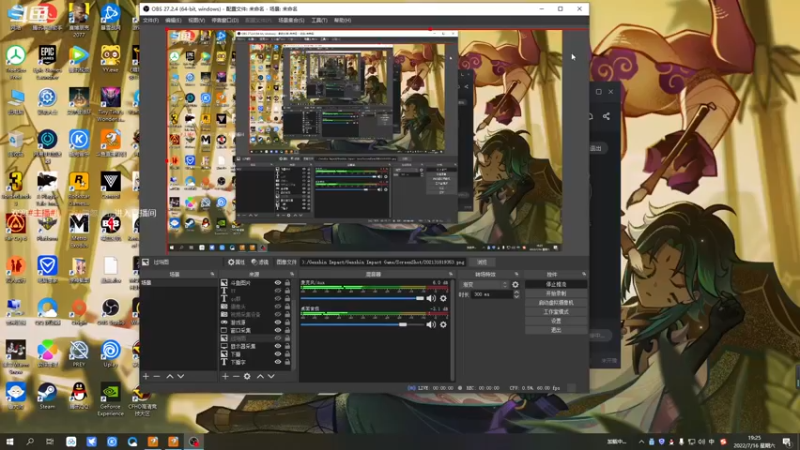The width and height of the screenshot is (800, 450).
Task: Open the 停靠窗口(D) menu
Action: pyautogui.click(x=225, y=20)
